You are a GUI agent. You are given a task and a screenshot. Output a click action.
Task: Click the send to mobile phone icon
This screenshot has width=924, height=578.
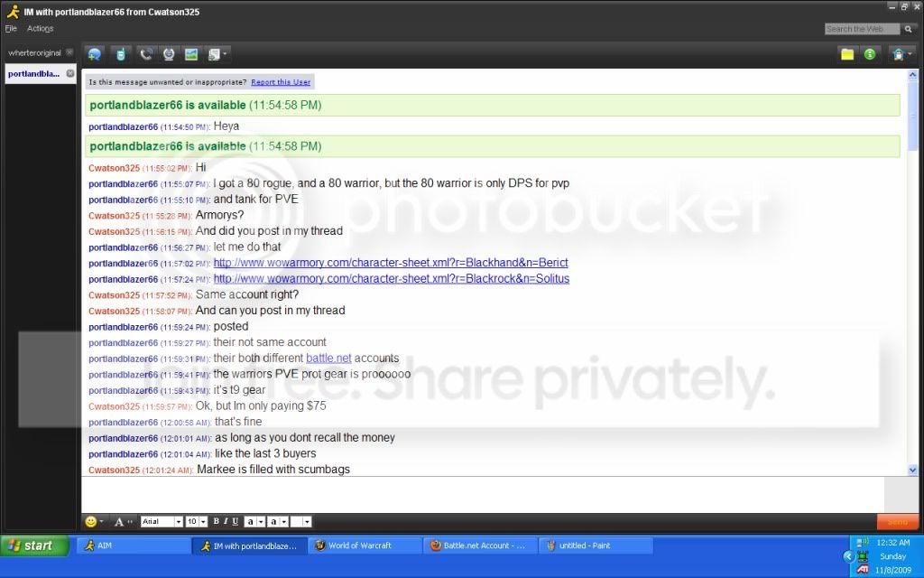[121, 54]
